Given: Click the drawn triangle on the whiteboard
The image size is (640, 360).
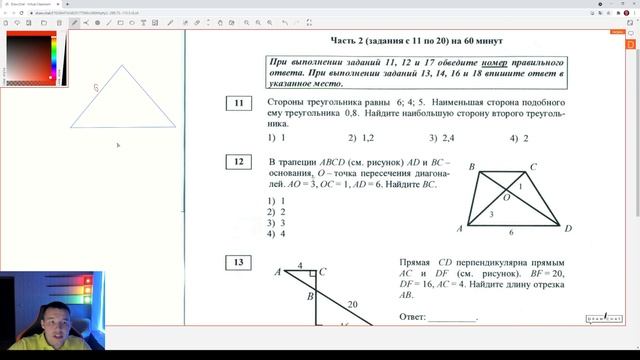Looking at the screenshot, I should tap(123, 97).
